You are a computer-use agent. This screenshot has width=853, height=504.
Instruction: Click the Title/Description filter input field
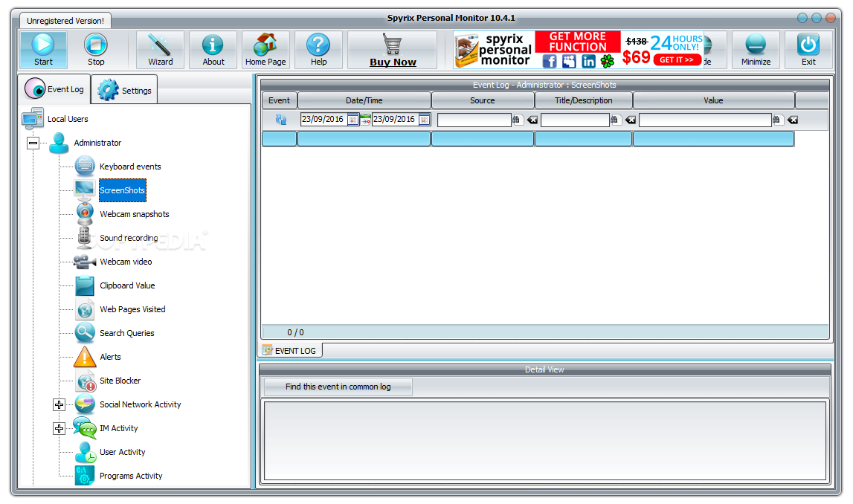click(x=575, y=120)
